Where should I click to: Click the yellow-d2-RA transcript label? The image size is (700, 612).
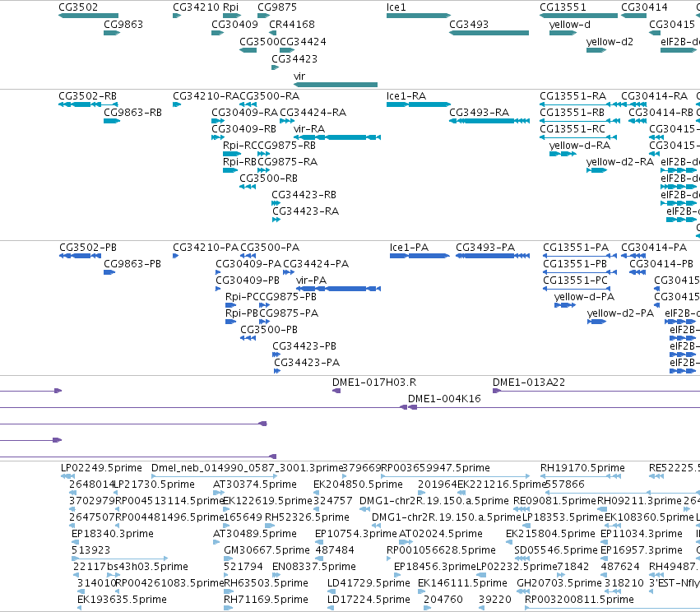[x=620, y=162]
